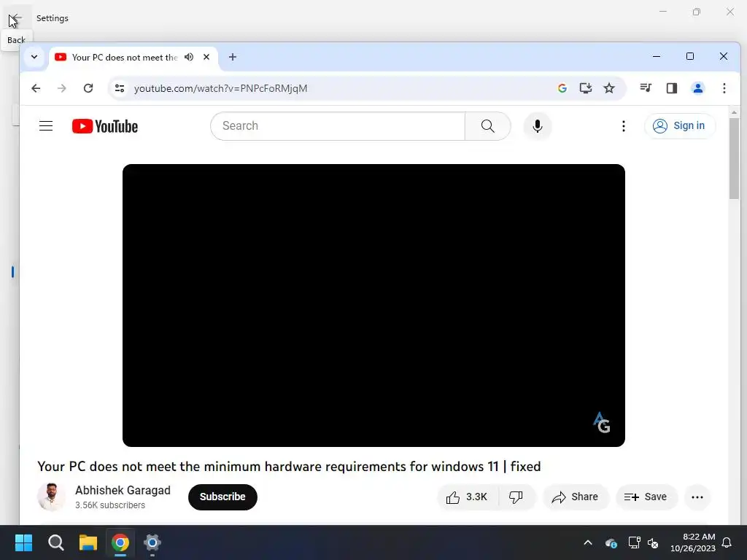The image size is (747, 560).
Task: Go back to the previous page in Chrome
Action: 36,88
